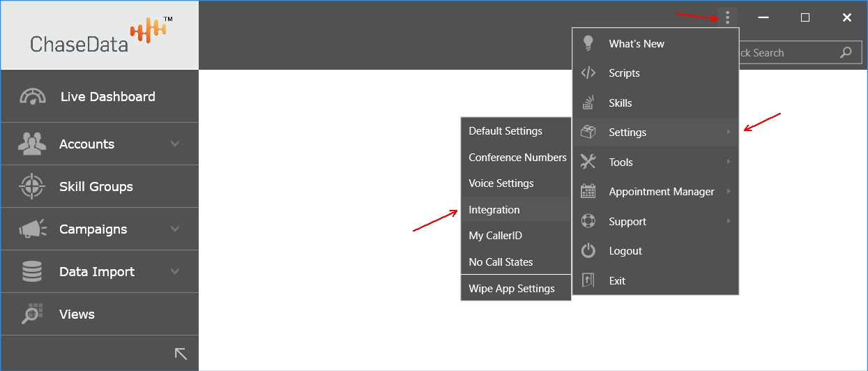Select Wipe App Settings option

point(512,289)
